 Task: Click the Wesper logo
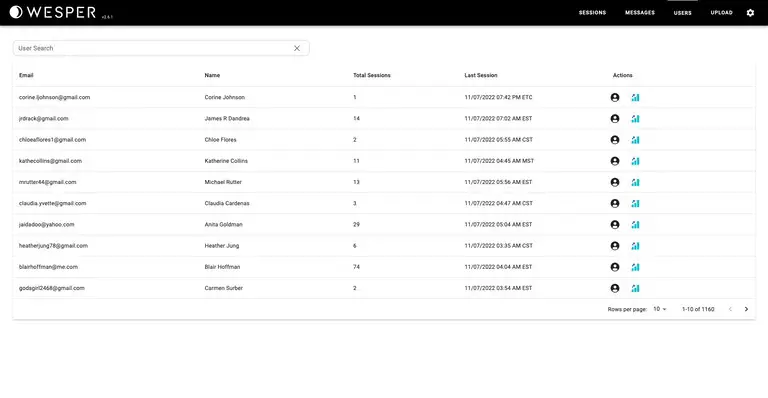[x=53, y=12]
